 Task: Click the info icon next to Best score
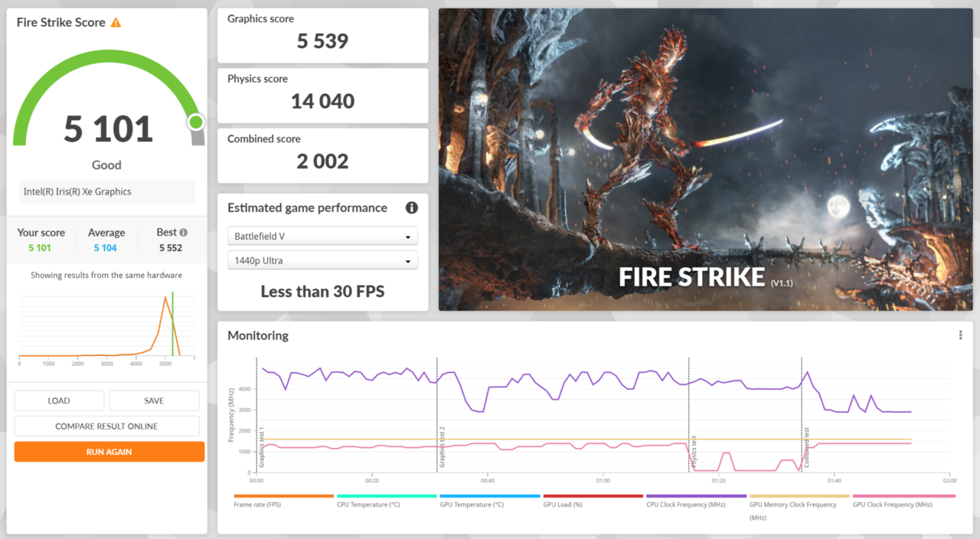point(185,231)
